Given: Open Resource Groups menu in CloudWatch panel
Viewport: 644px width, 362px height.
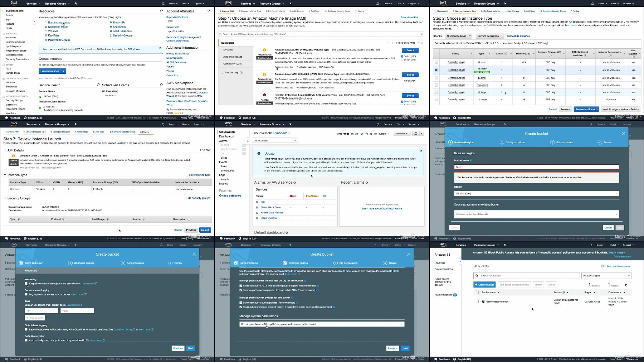Looking at the screenshot, I should (x=272, y=124).
